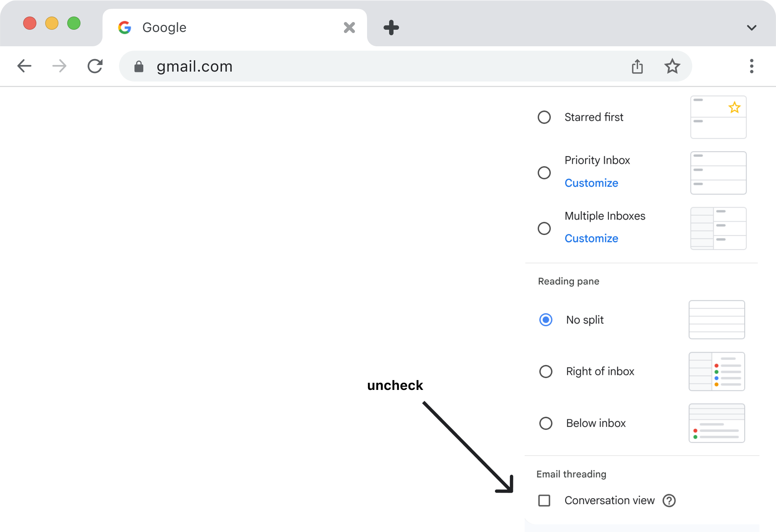Select the Starred first radio option
Screen dimensions: 776x532
[x=544, y=117]
